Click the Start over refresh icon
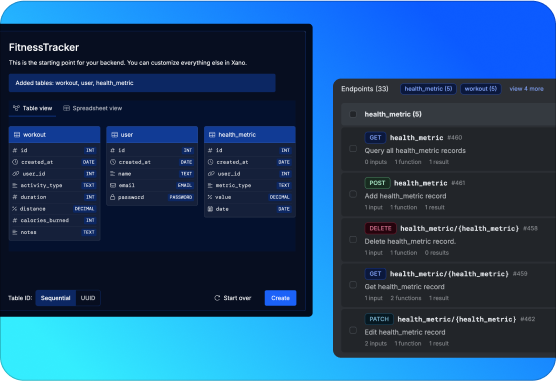Image resolution: width=556 pixels, height=381 pixels. (217, 298)
